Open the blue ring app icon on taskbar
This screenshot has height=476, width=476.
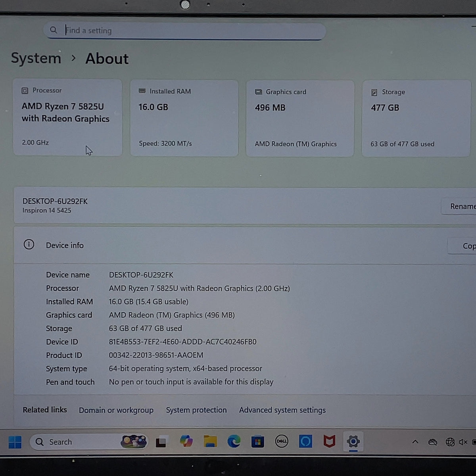(x=305, y=441)
